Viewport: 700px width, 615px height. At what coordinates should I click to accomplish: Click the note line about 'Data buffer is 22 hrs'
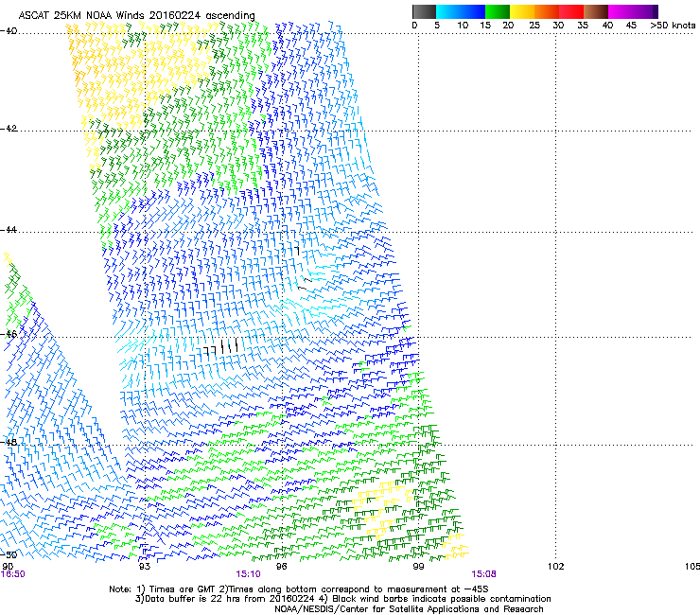342,599
